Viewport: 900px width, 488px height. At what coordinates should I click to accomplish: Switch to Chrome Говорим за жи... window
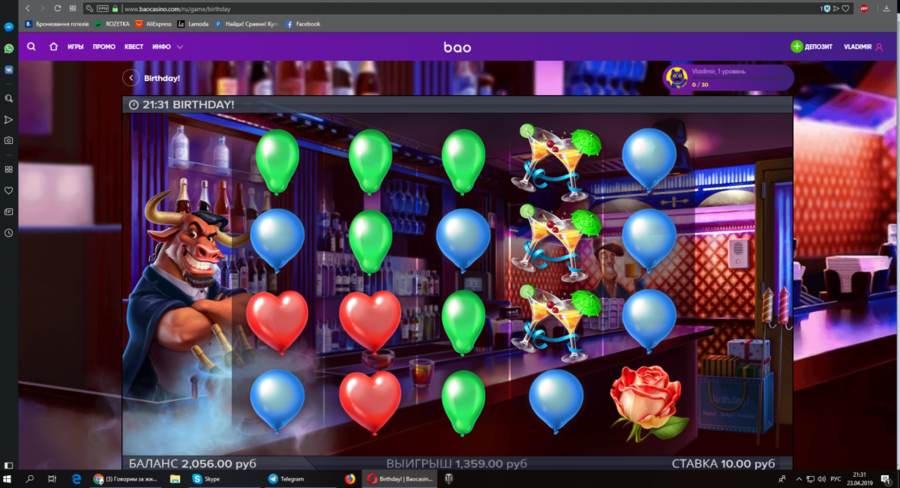pyautogui.click(x=125, y=479)
